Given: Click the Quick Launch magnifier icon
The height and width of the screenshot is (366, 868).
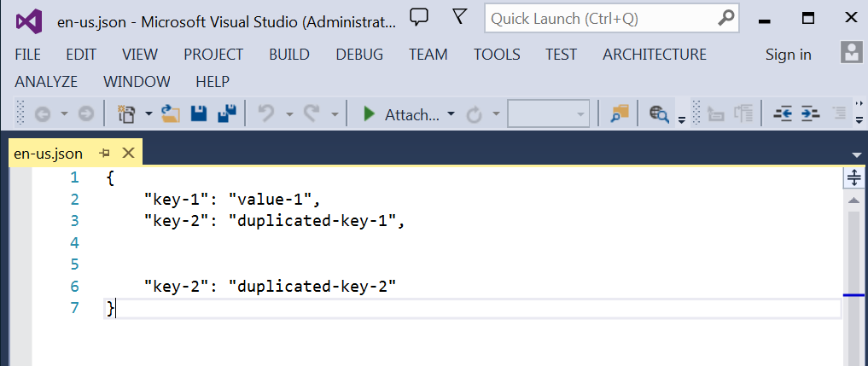Looking at the screenshot, I should coord(725,18).
